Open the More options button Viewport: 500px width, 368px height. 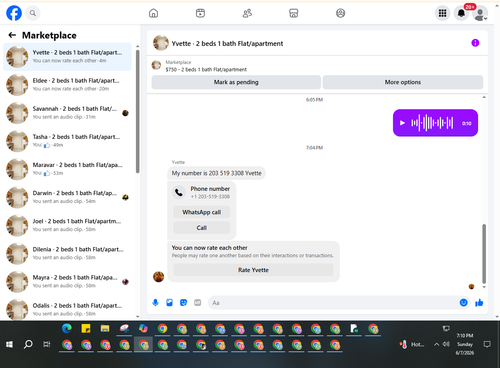(403, 82)
